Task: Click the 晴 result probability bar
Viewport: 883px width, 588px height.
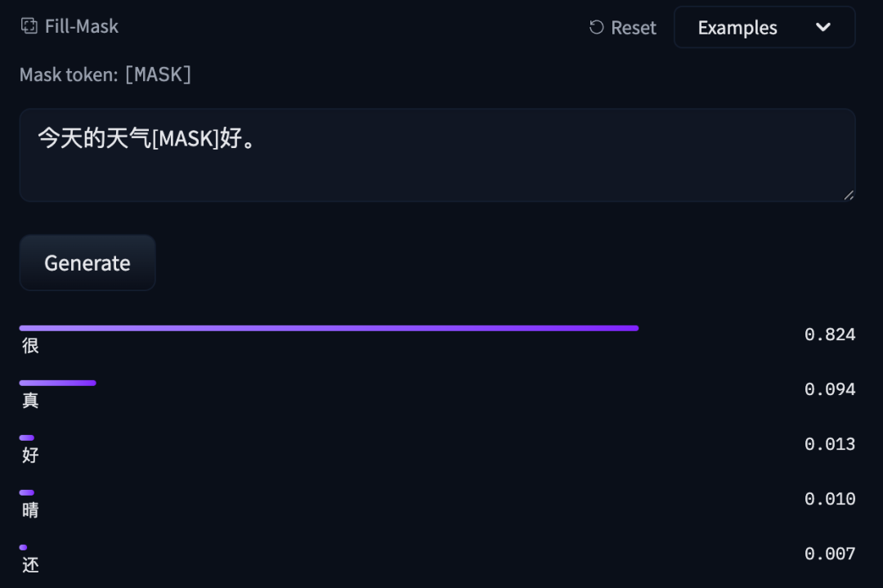Action: coord(27,492)
